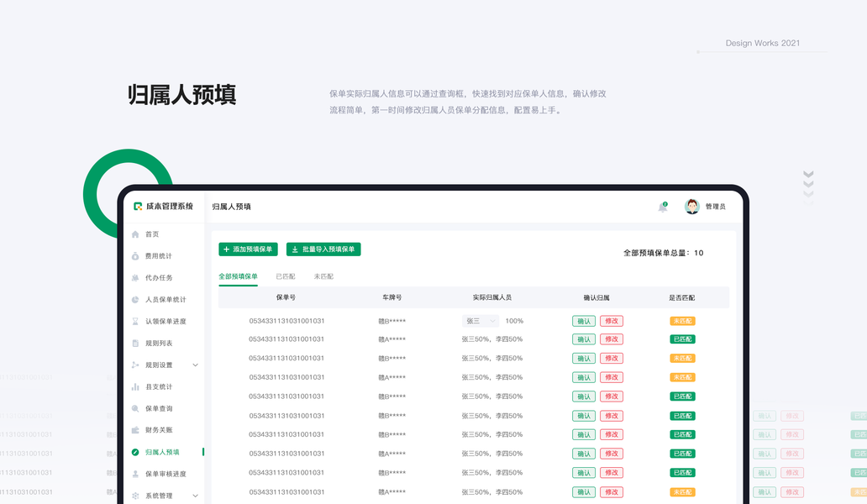The height and width of the screenshot is (504, 867).
Task: Click the 车牌号 column header
Action: [x=392, y=297]
